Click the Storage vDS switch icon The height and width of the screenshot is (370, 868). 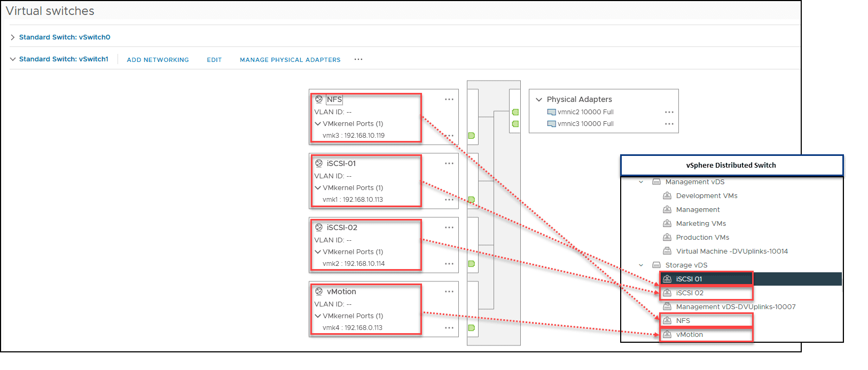[x=656, y=265]
